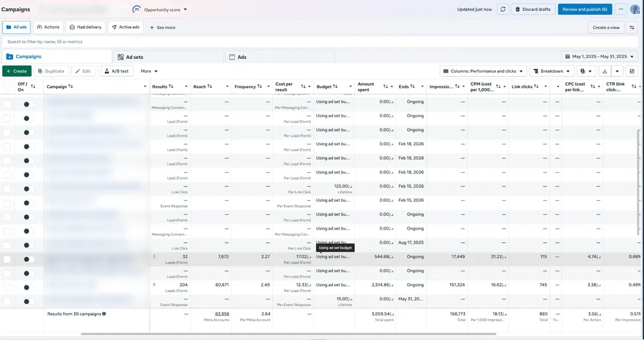Open Campaign column header dropdown arrow

(x=144, y=86)
